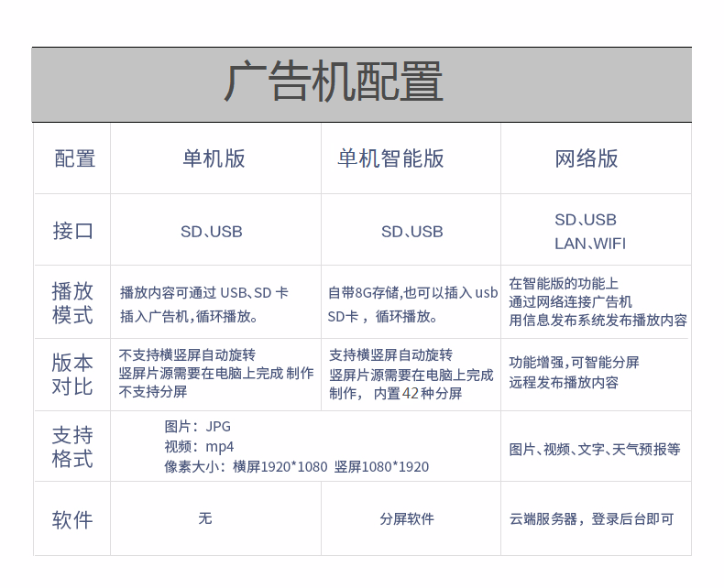
Task: Click the 版本对比 row label
Action: [x=72, y=375]
